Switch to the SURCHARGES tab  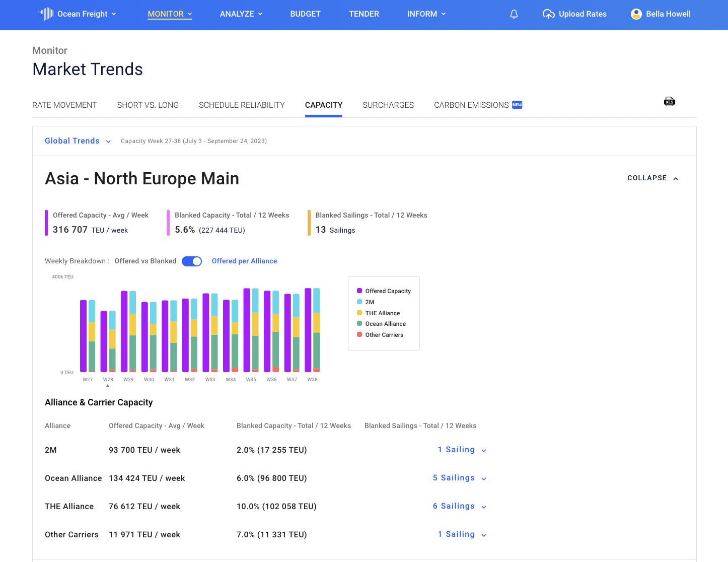pos(388,105)
